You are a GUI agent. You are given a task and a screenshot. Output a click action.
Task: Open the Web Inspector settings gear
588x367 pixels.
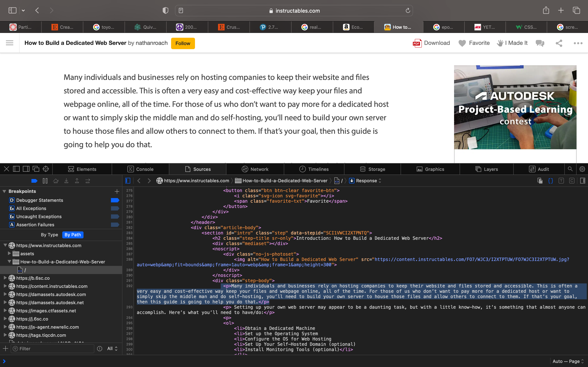[582, 169]
